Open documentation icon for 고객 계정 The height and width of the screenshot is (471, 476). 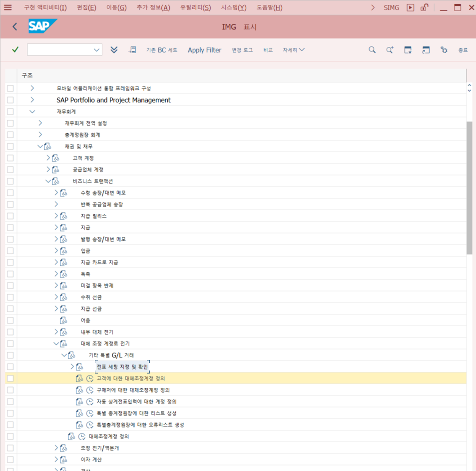(55, 158)
